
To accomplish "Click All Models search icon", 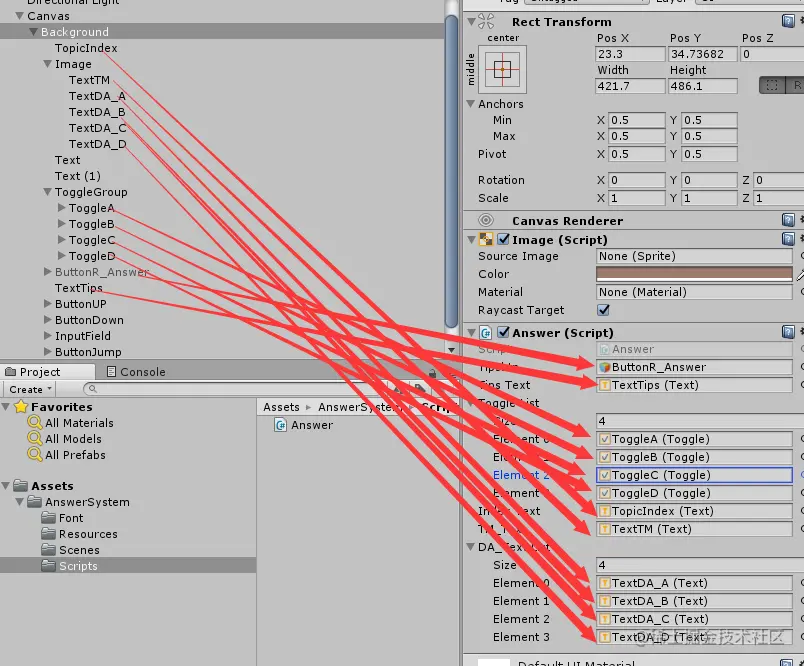I will (x=34, y=438).
